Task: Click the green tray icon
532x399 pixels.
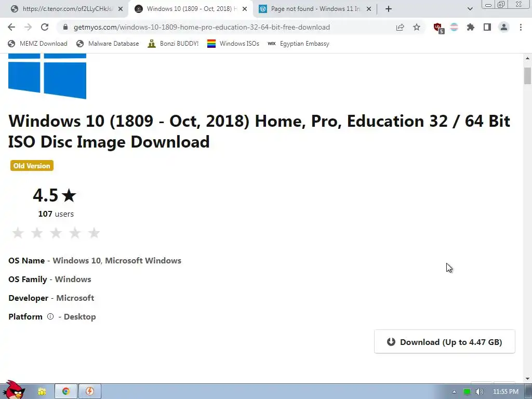Action: tap(467, 392)
